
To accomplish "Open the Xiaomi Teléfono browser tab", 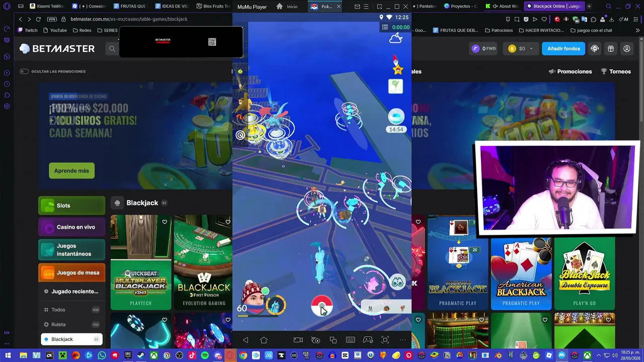I will [47, 7].
